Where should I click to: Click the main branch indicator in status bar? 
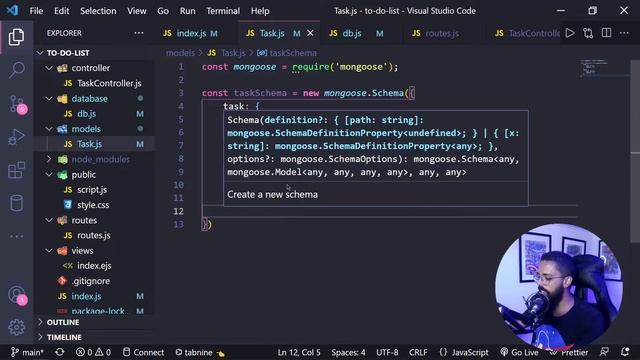point(27,352)
